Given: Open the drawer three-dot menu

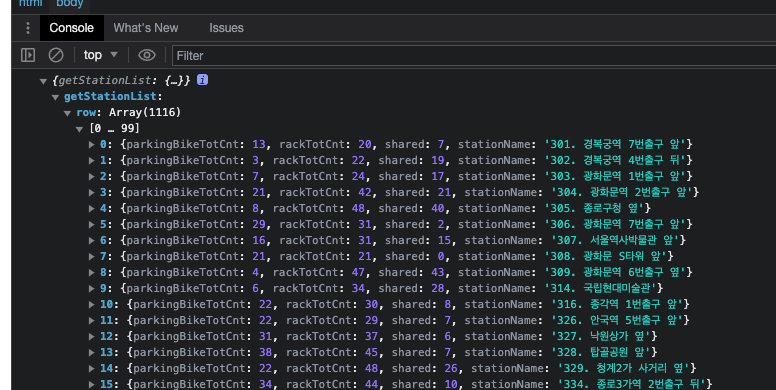Looking at the screenshot, I should pos(28,28).
